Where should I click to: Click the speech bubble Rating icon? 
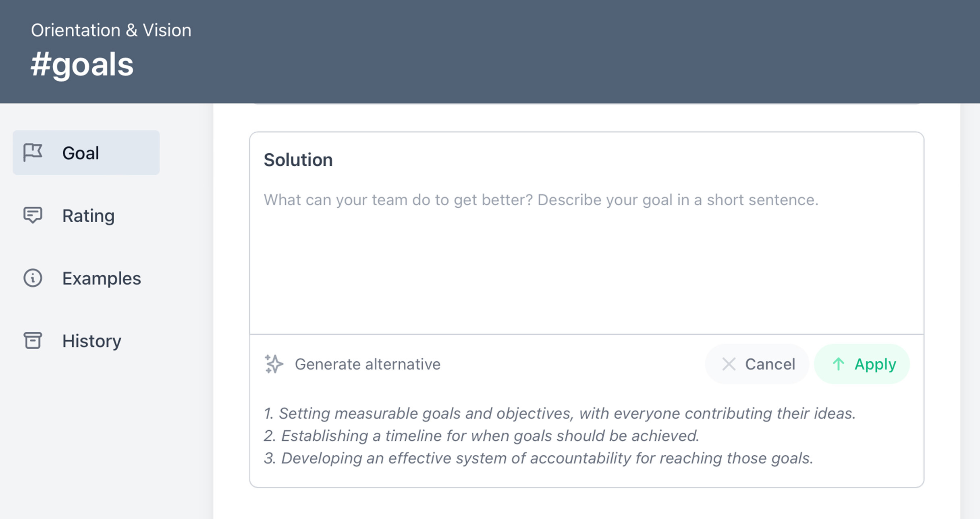[33, 215]
